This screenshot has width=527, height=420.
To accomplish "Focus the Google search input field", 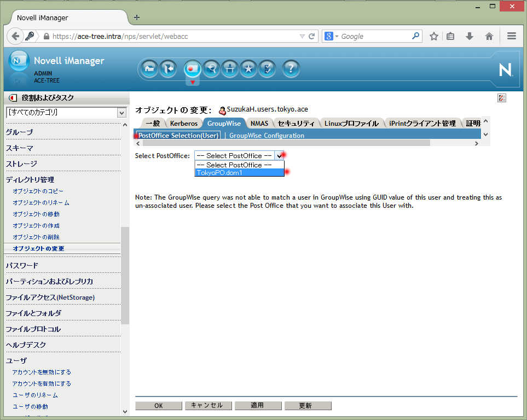I will (x=376, y=36).
